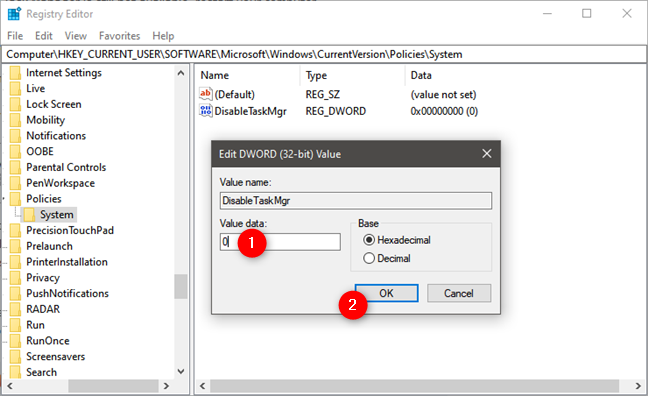Select the Lock Screen key label
The width and height of the screenshot is (648, 396).
point(54,104)
